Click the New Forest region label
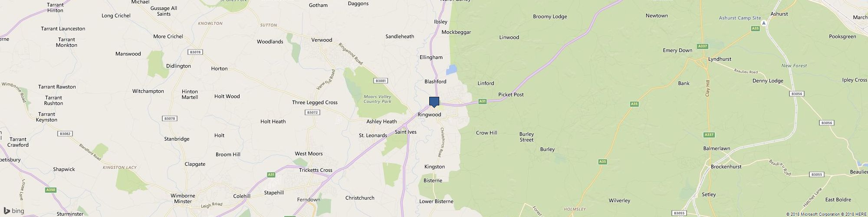Screen dimensions: 868x217 [794, 66]
